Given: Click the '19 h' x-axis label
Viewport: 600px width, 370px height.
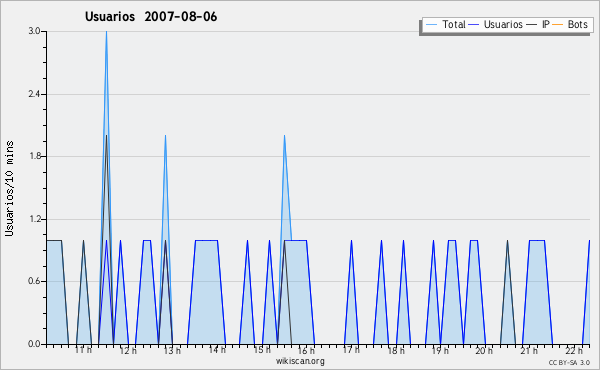Looking at the screenshot, I should coord(440,350).
